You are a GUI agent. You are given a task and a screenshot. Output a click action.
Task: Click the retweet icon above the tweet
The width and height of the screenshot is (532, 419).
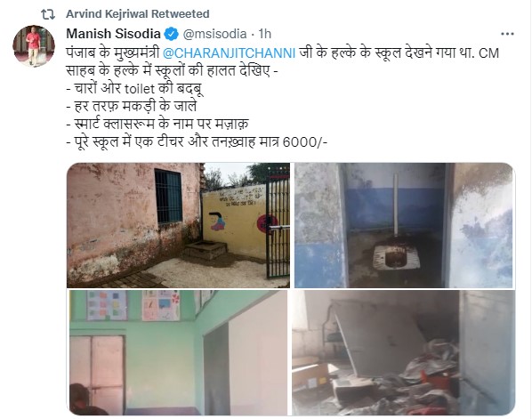pos(47,14)
